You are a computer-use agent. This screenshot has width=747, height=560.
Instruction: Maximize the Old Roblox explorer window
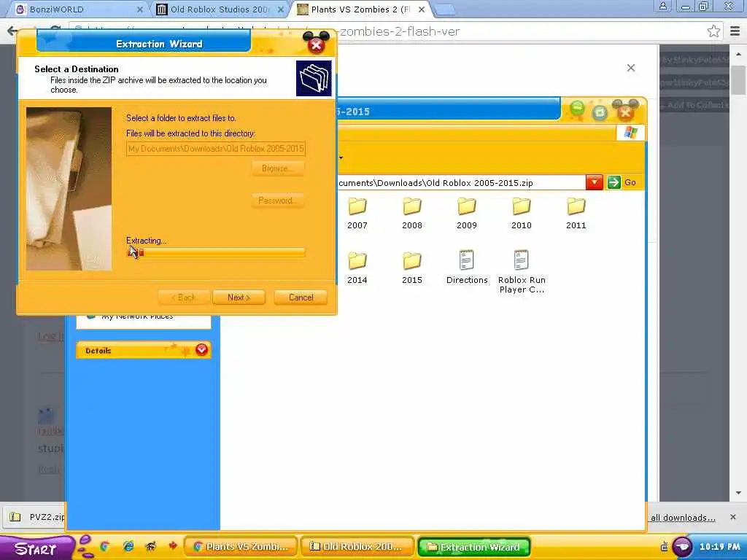[600, 112]
